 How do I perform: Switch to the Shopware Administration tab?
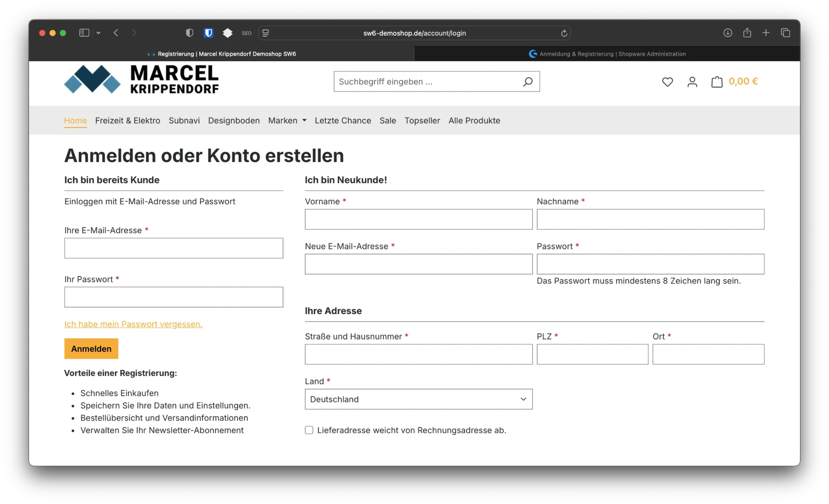click(x=608, y=54)
